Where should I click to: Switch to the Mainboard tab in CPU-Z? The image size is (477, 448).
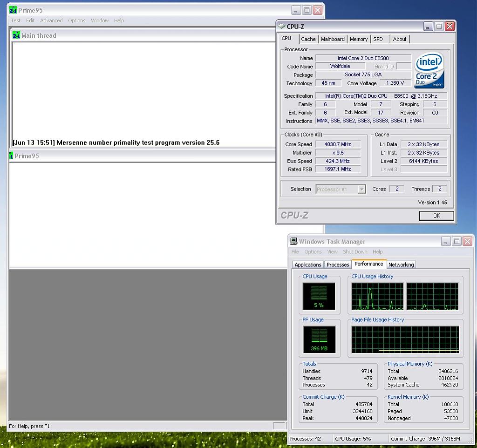333,39
